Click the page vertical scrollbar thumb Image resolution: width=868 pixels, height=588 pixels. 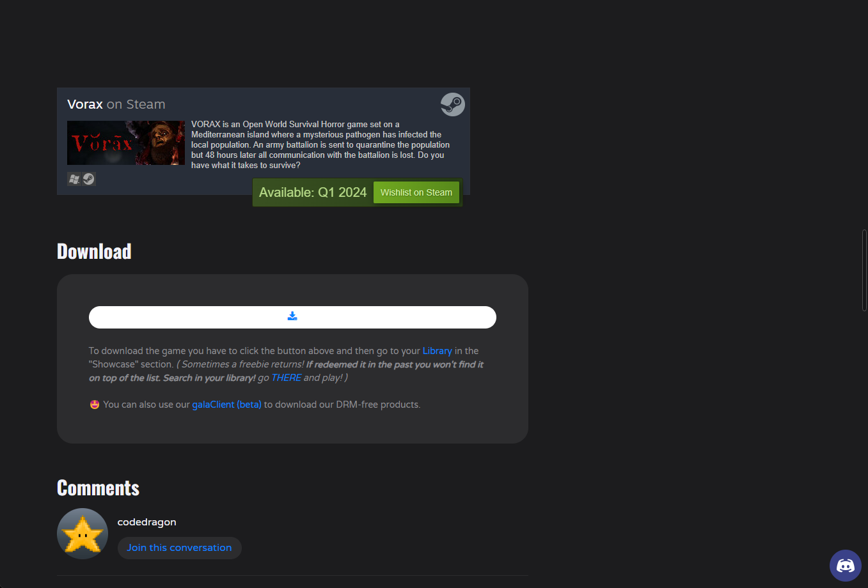(865, 270)
